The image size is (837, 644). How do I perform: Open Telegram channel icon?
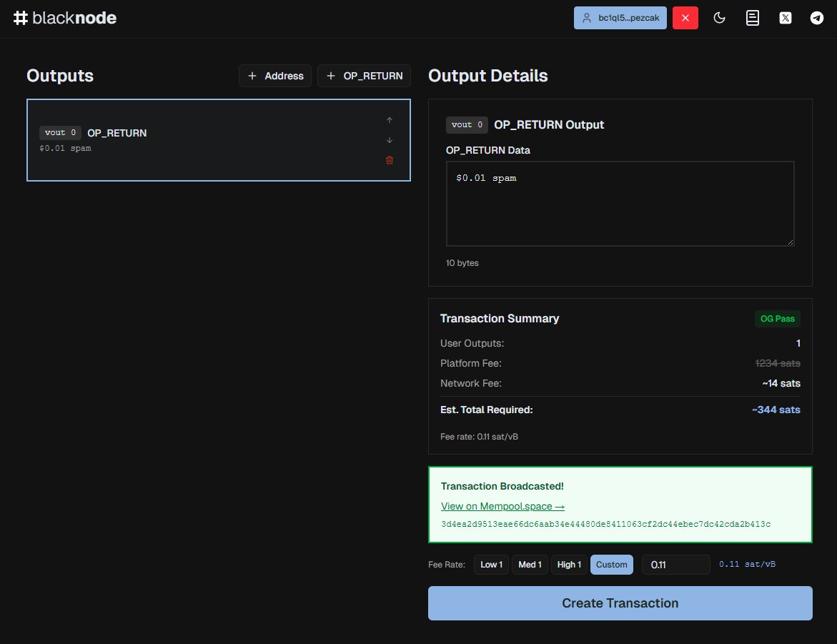(x=817, y=18)
